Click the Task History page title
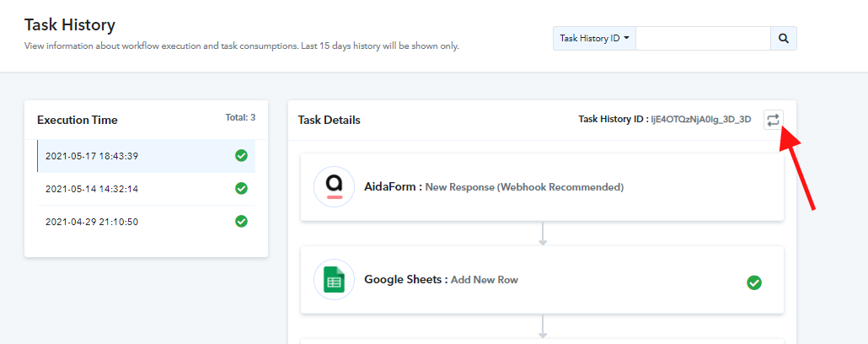Screen dimensions: 868x344 (70, 25)
